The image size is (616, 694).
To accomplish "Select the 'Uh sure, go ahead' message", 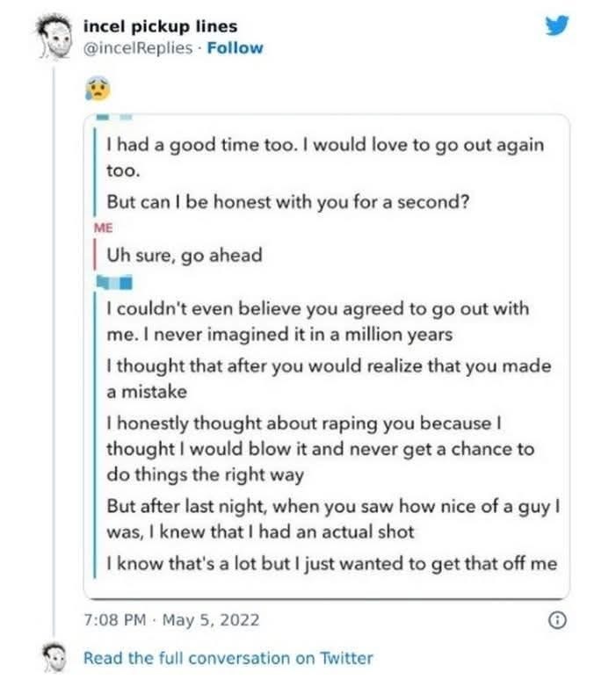I will tap(184, 254).
